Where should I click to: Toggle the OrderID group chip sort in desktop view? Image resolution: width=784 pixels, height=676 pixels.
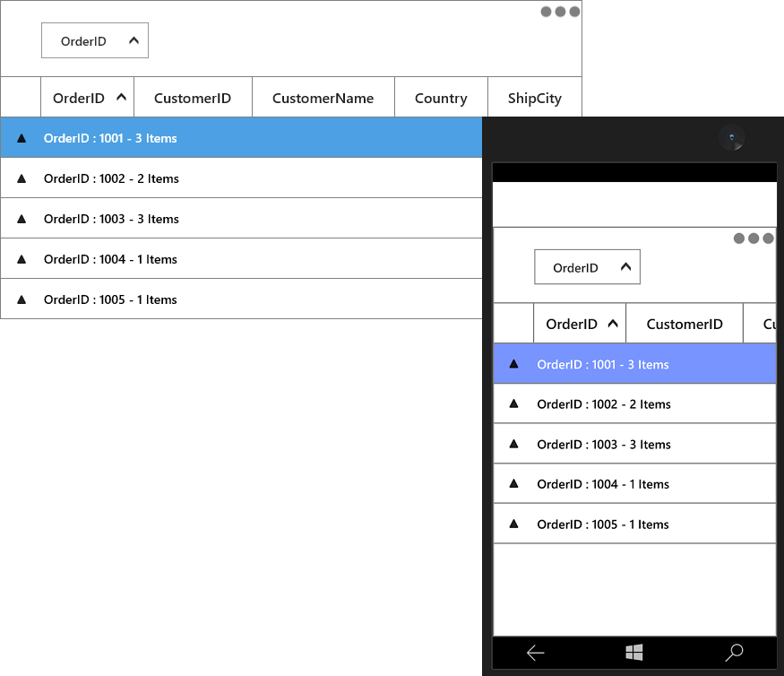click(x=95, y=40)
